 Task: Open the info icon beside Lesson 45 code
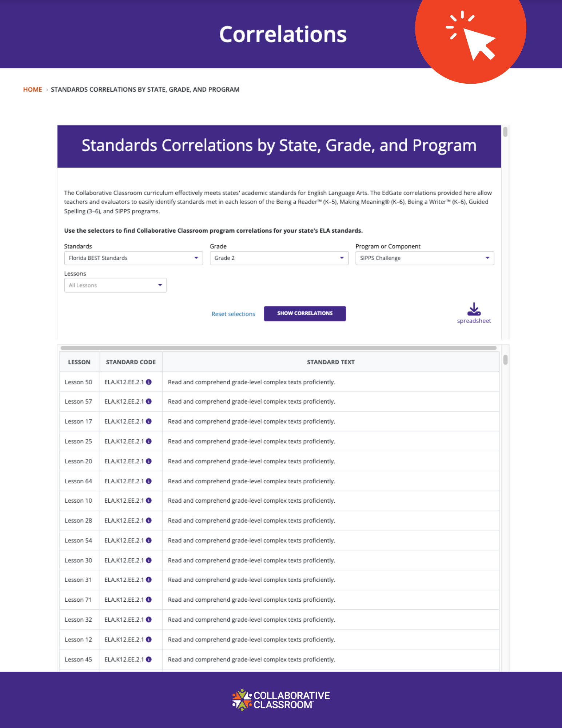pyautogui.click(x=149, y=659)
